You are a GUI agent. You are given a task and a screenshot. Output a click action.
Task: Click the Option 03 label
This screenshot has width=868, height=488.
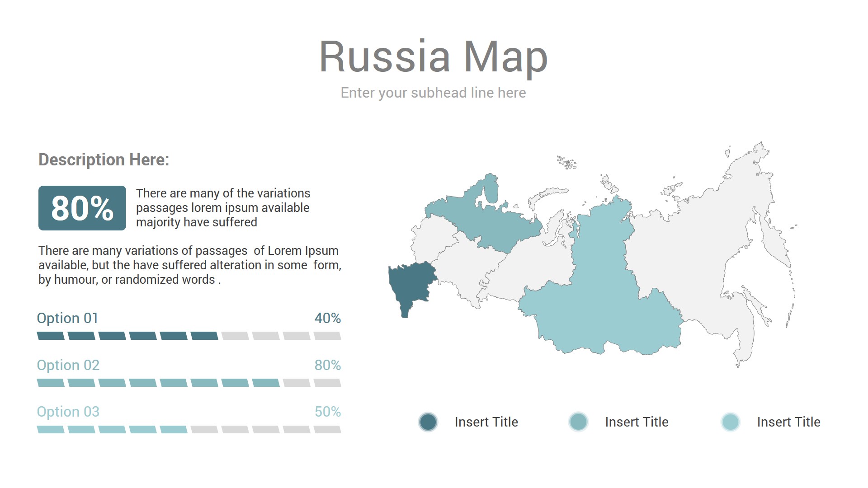click(68, 412)
